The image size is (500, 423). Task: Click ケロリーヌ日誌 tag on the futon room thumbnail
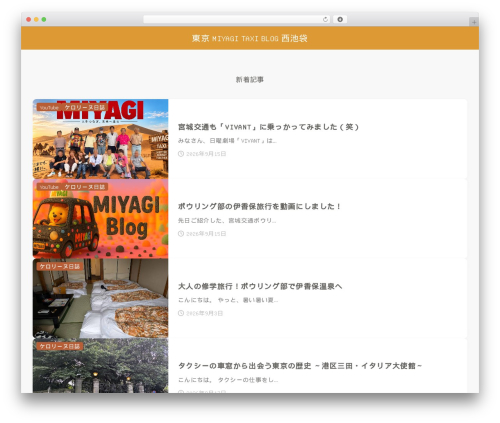point(60,267)
